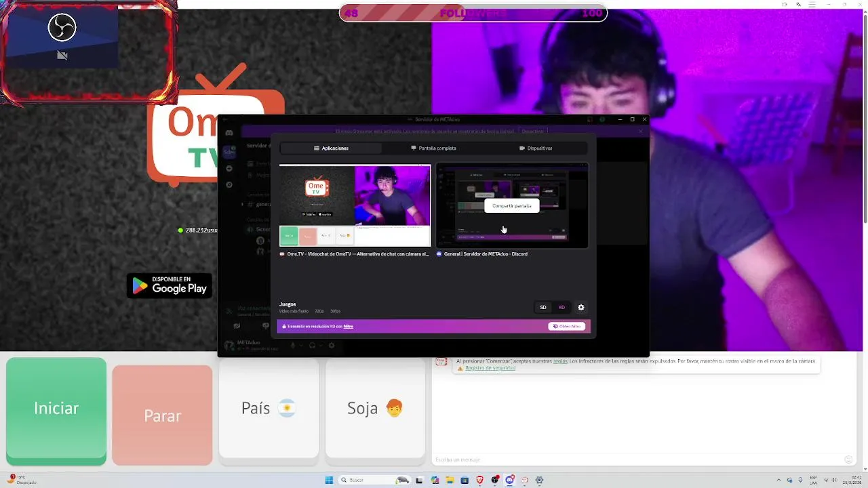This screenshot has width=868, height=488.
Task: Open the reglas link in OmeTV chat
Action: [560, 361]
